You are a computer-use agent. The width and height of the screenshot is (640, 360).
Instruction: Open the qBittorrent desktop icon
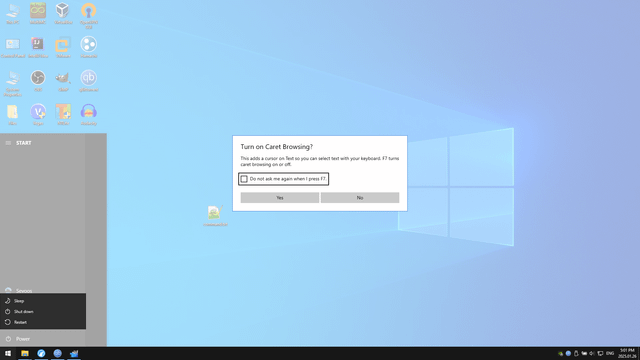click(89, 81)
